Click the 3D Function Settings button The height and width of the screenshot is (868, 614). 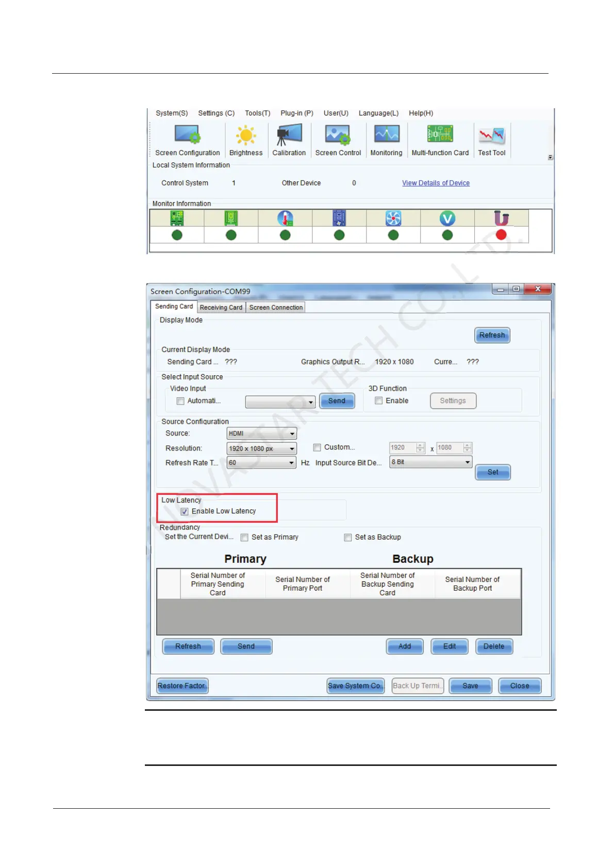coord(453,401)
